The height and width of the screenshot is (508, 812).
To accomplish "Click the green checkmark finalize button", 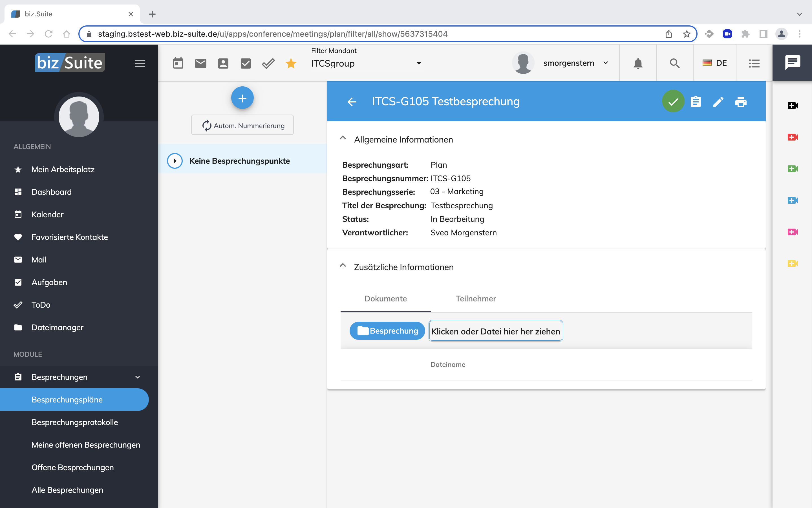I will click(673, 102).
